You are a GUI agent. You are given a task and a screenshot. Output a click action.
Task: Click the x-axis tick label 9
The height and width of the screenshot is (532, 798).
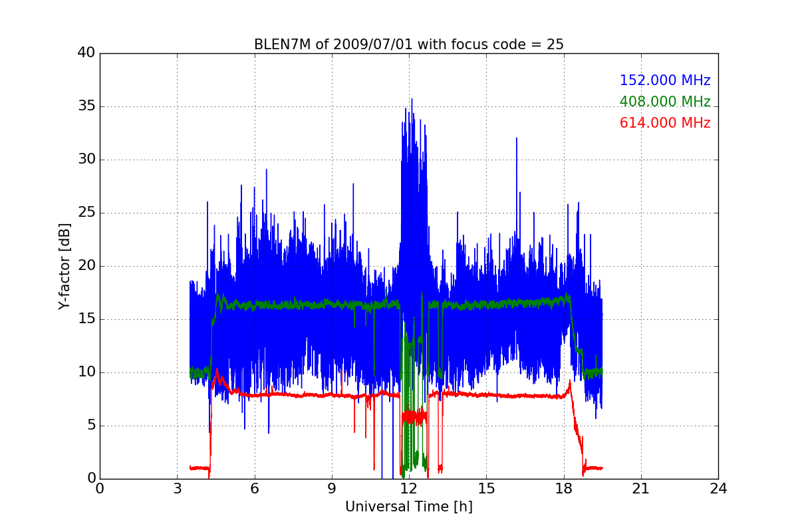coord(332,489)
